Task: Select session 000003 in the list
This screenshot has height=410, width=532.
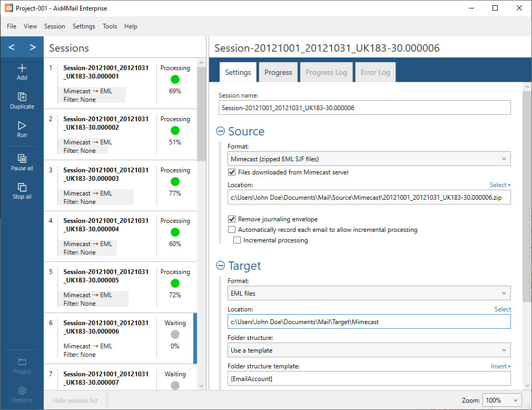Action: pyautogui.click(x=121, y=186)
